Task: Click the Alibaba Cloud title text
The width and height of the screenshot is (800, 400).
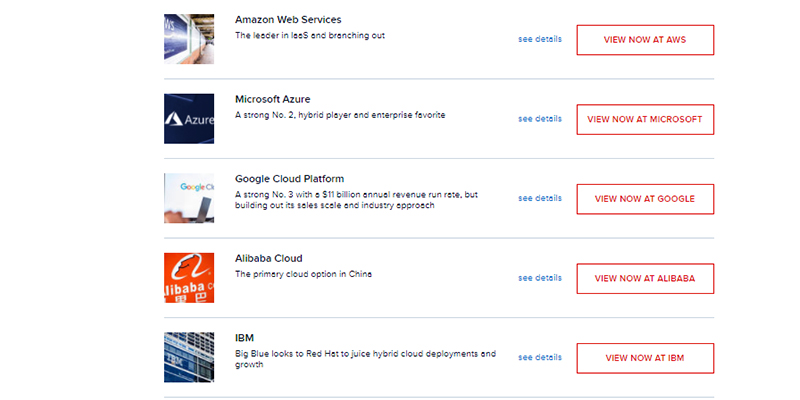Action: pos(268,258)
